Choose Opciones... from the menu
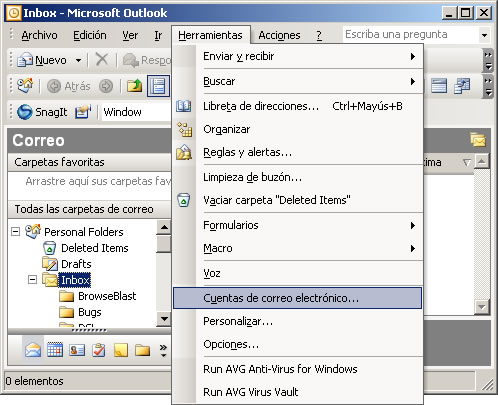The image size is (498, 405). [298, 344]
